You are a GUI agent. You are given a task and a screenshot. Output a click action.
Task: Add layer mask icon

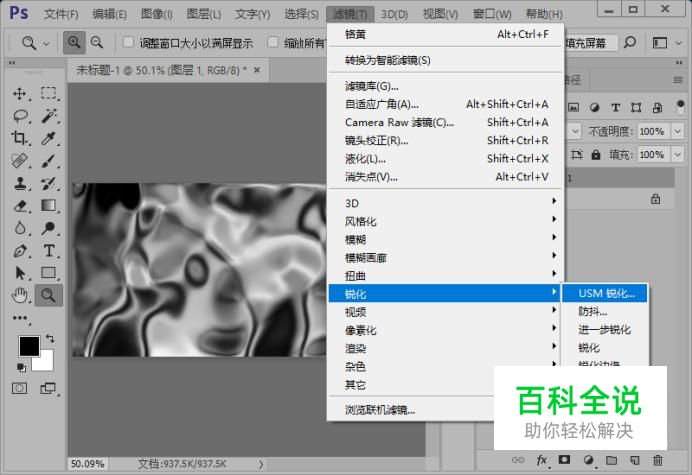click(x=564, y=460)
